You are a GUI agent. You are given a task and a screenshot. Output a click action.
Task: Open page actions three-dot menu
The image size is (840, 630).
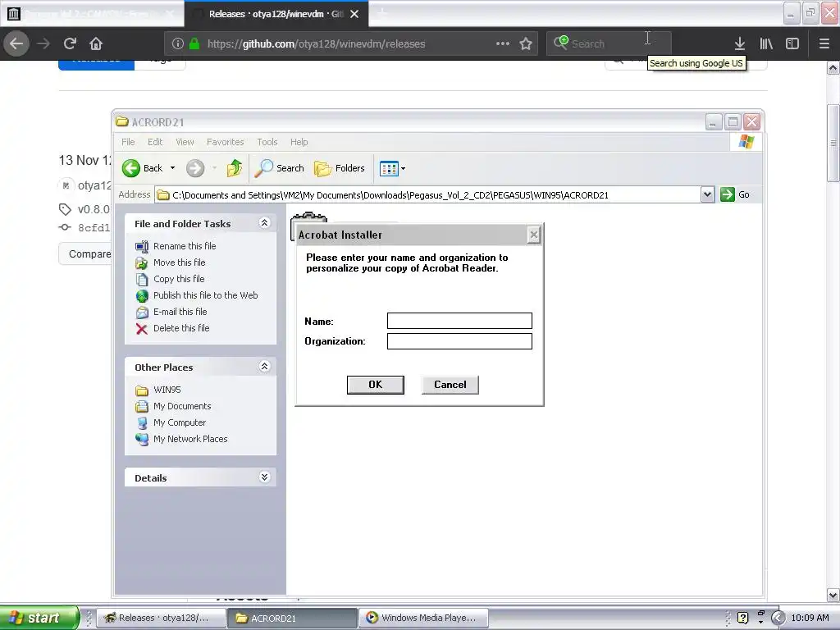(x=503, y=43)
